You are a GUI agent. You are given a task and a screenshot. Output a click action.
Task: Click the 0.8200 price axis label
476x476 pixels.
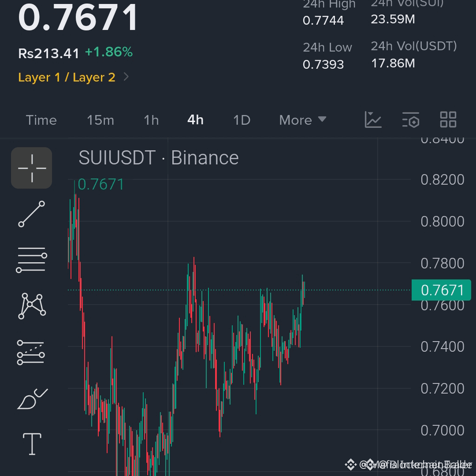443,180
